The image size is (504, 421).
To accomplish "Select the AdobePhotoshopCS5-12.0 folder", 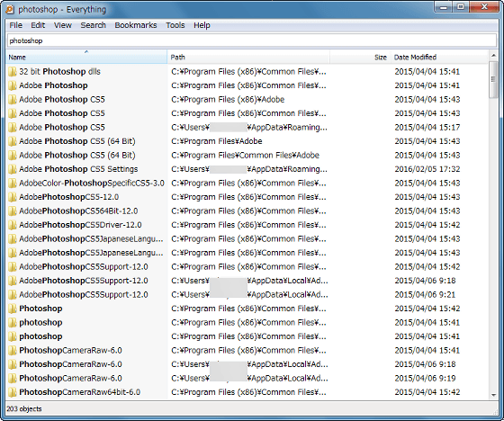I will point(68,197).
